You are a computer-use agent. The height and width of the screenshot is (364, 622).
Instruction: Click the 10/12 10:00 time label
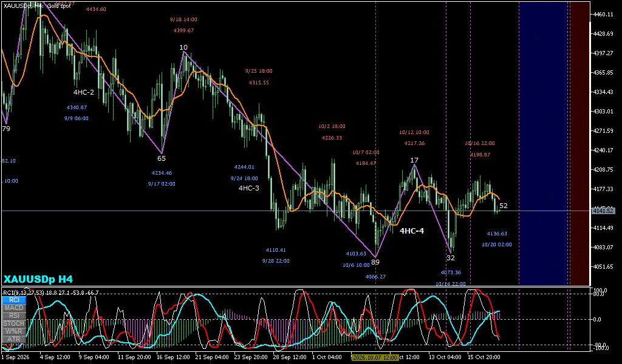click(x=414, y=132)
